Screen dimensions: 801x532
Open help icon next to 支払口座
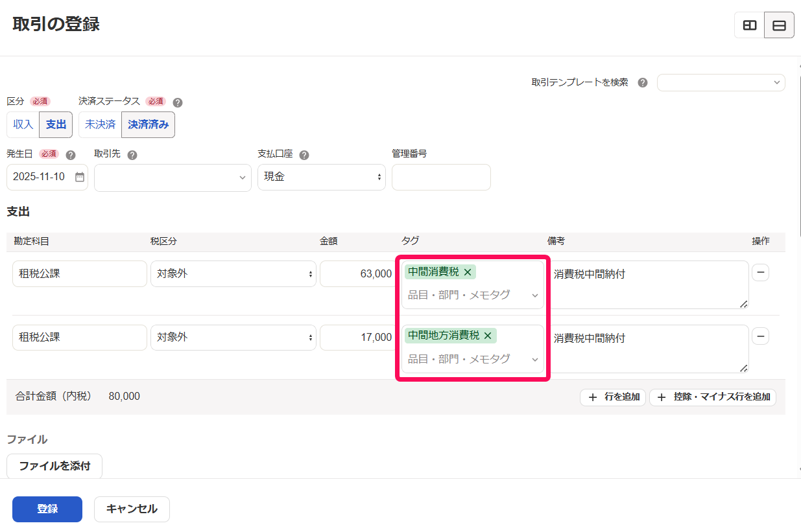click(x=304, y=155)
